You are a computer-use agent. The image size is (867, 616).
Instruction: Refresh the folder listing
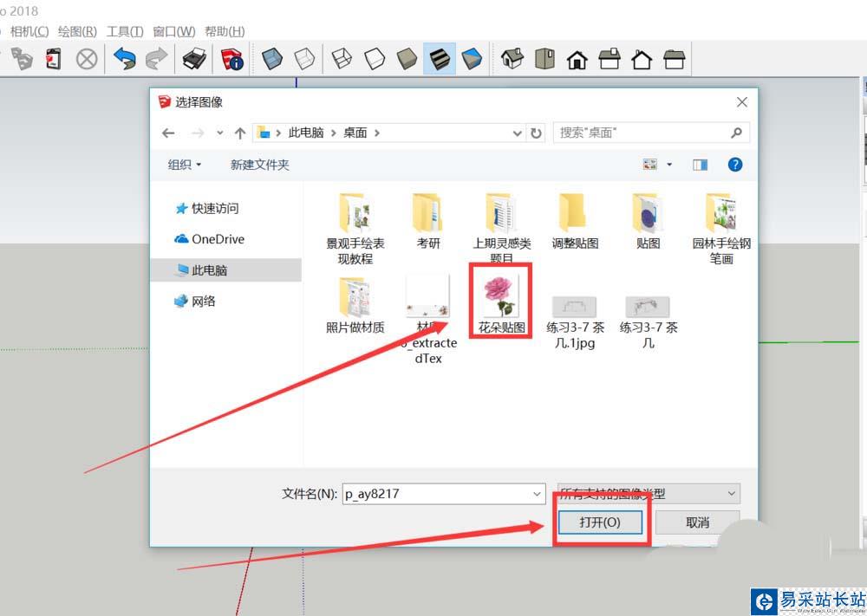(536, 133)
